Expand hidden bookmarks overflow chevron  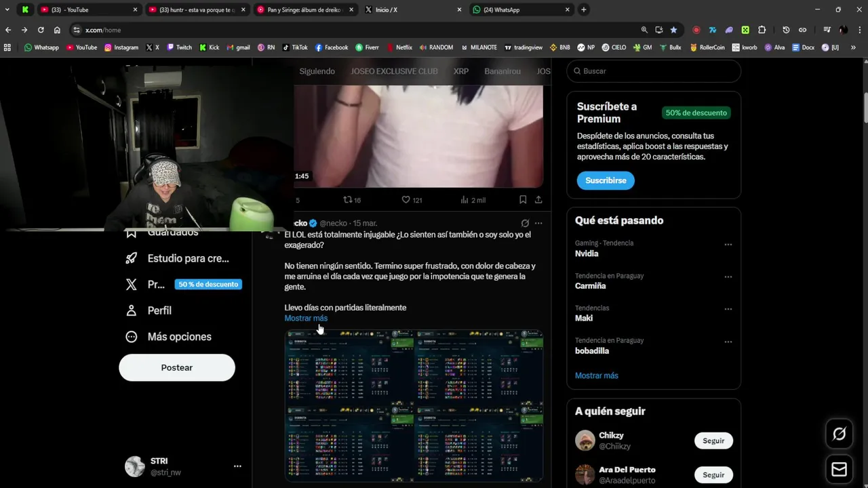tap(852, 47)
